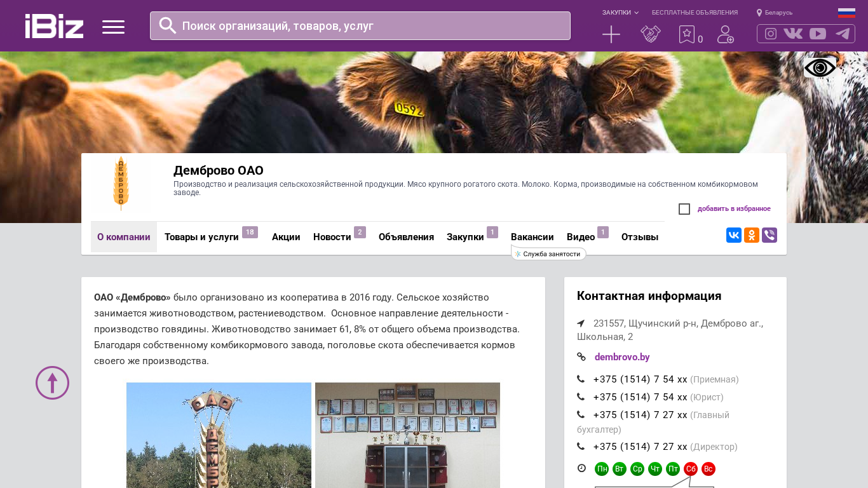The height and width of the screenshot is (488, 868).
Task: Open the favorites bookmark star icon
Action: tap(687, 34)
